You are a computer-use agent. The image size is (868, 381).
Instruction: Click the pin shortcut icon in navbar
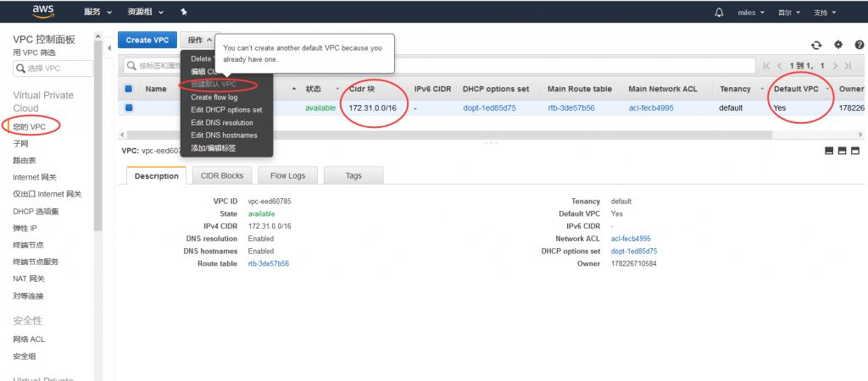tap(184, 13)
